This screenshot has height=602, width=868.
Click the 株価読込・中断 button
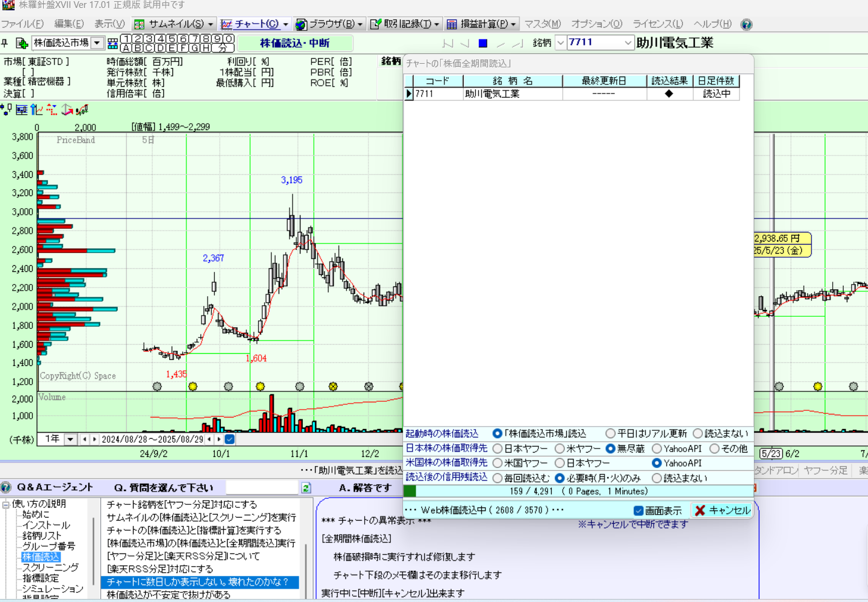[x=295, y=43]
